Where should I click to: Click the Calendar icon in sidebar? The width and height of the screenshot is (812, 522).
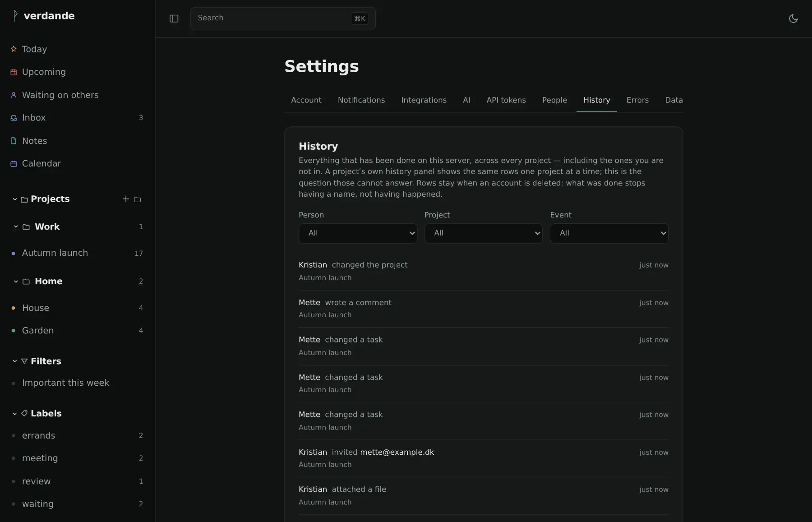pos(14,164)
